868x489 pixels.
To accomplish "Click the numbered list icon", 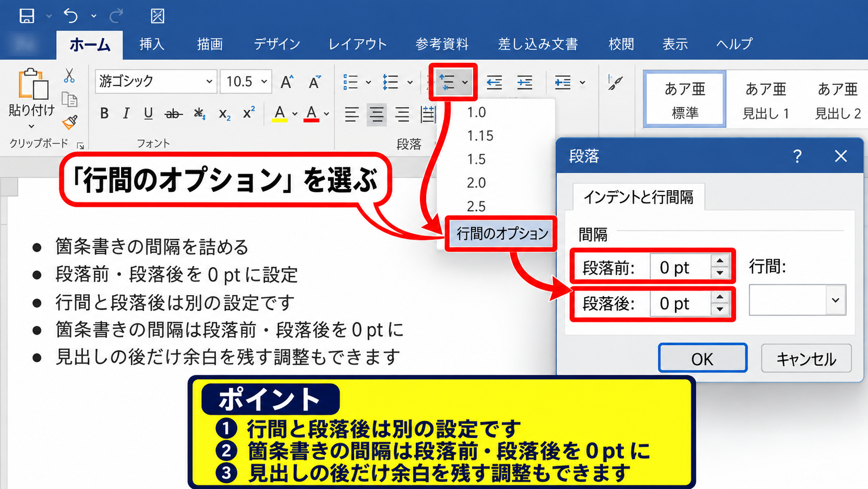I will pos(390,82).
